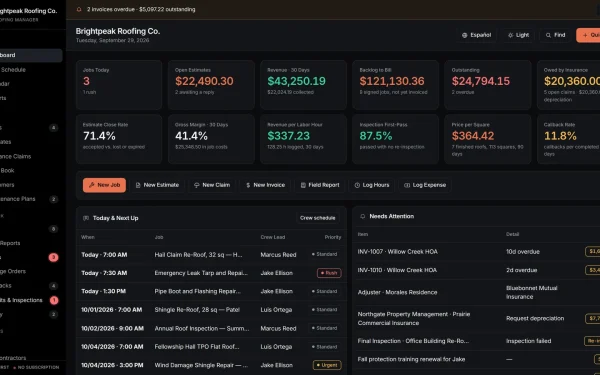Click the Urgent priority badge
This screenshot has height=375, width=600.
click(x=327, y=365)
